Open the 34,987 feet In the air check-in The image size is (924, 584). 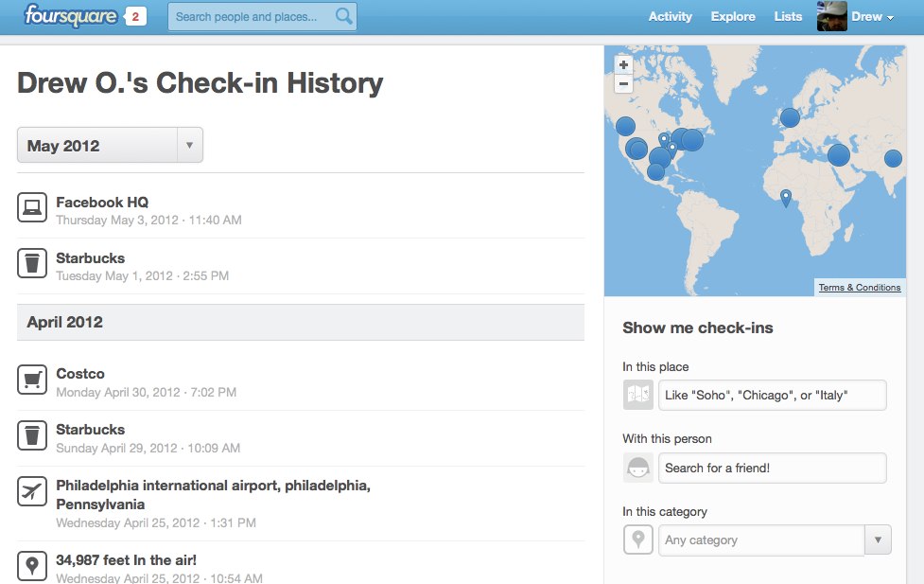[x=126, y=559]
